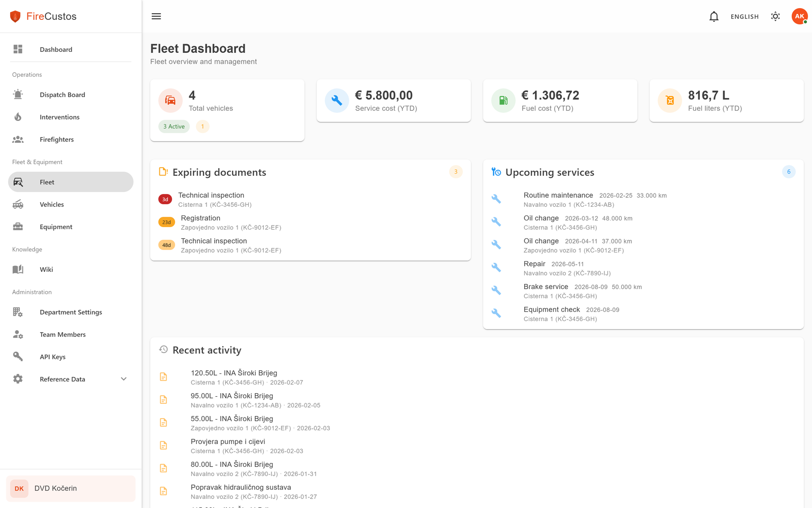Click the blue wrench service cost icon

click(337, 101)
